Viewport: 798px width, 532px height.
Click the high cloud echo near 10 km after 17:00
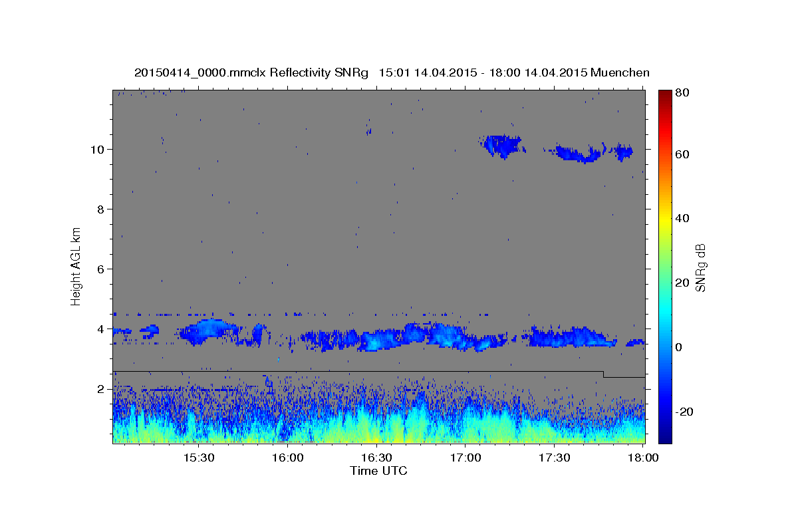501,145
